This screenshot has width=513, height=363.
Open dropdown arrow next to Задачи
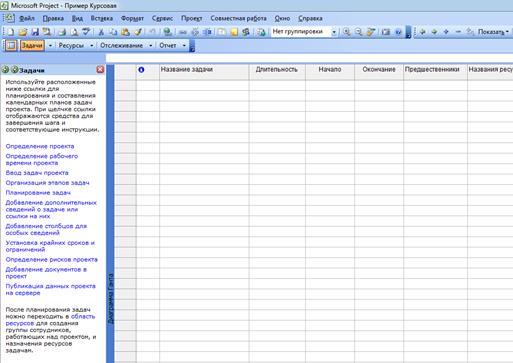[50, 45]
